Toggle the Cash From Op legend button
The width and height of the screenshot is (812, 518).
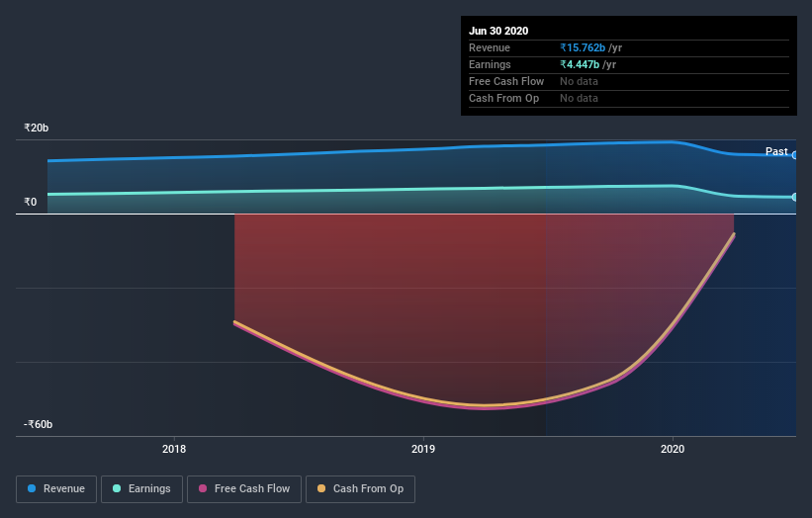[x=360, y=489]
